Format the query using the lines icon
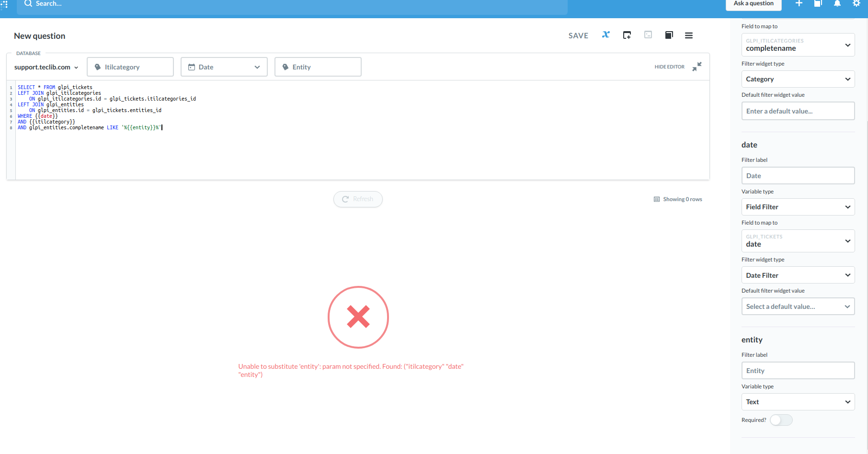 tap(689, 35)
